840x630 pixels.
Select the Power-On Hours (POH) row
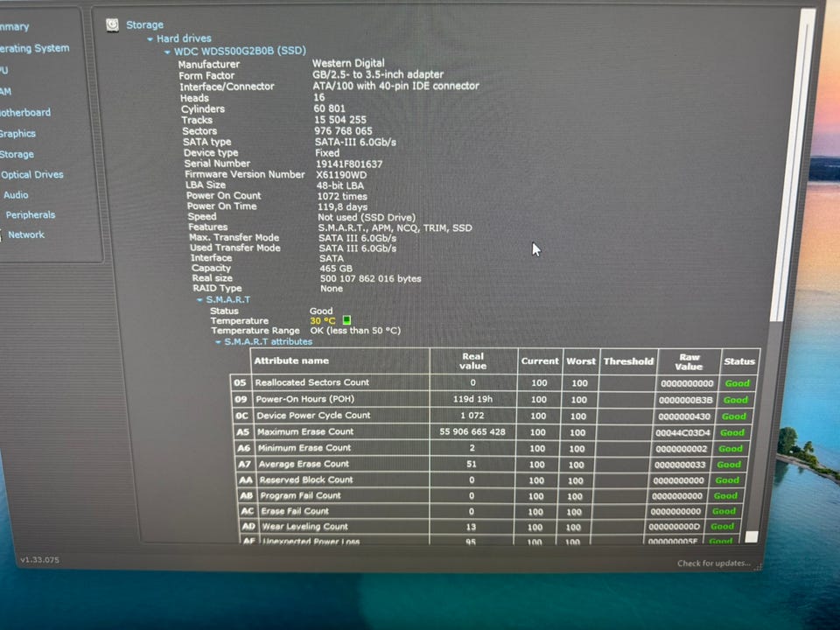coord(493,400)
